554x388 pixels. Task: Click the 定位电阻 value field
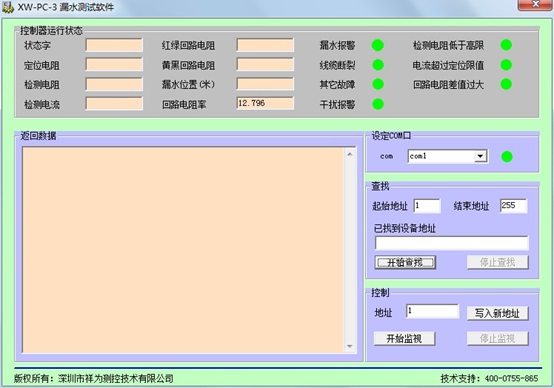click(114, 65)
